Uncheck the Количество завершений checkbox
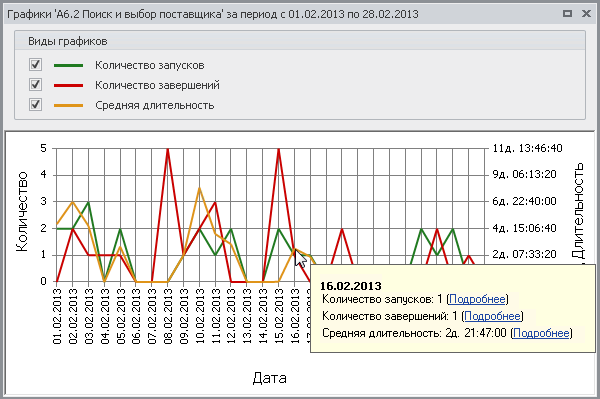 [x=36, y=85]
